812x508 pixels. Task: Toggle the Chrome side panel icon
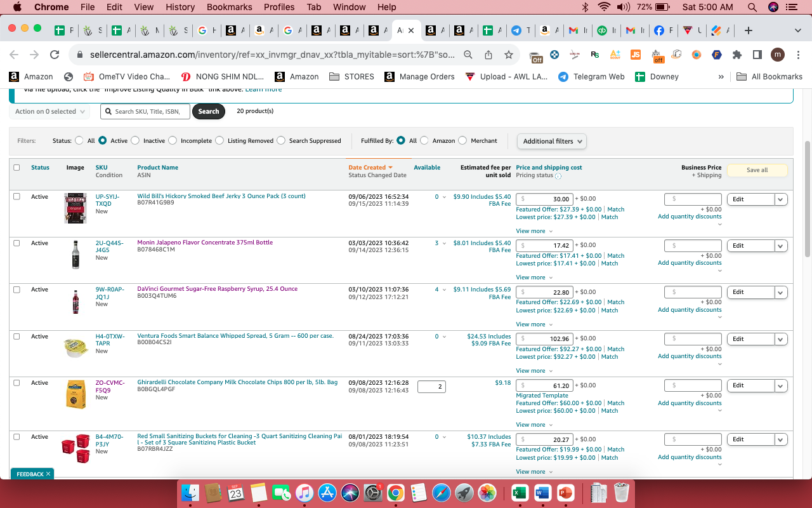757,55
